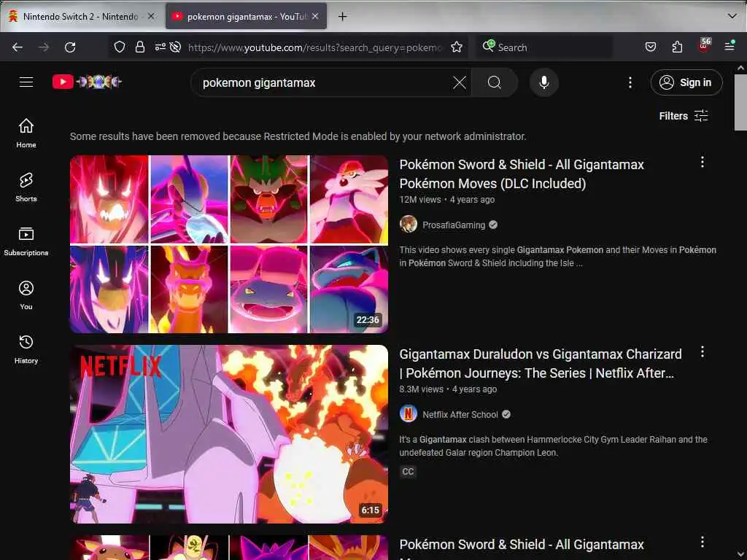The width and height of the screenshot is (747, 560).
Task: Bookmark this page with the star
Action: point(457,47)
